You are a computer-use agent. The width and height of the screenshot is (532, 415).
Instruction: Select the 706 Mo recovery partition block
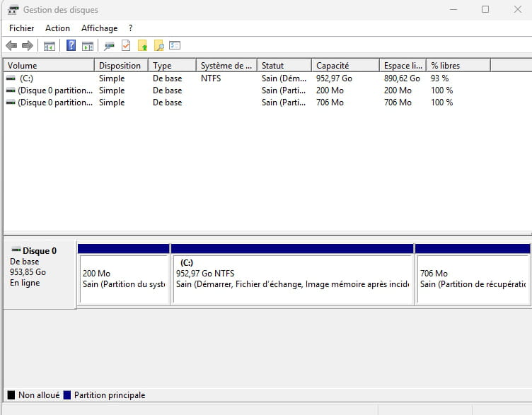tap(473, 279)
